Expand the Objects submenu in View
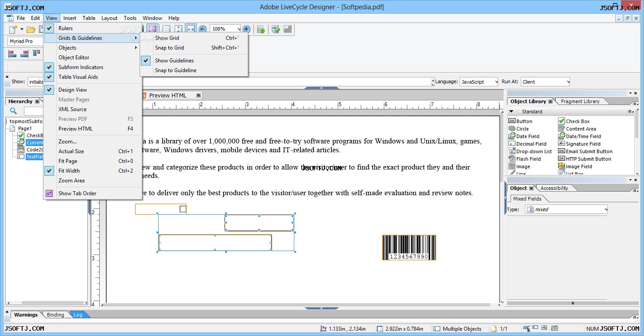Viewport: 644px width, 336px height. point(93,48)
